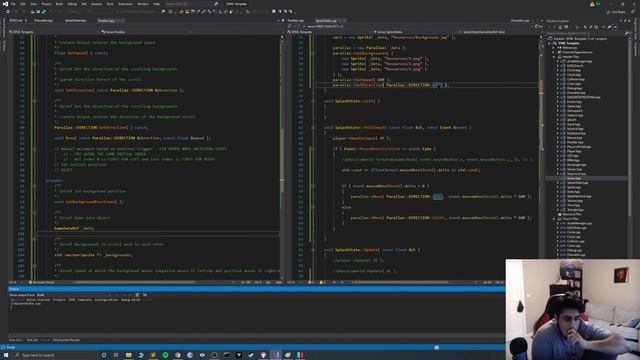Click the 'private:' line in Parallax.hpp

[x=54, y=180]
